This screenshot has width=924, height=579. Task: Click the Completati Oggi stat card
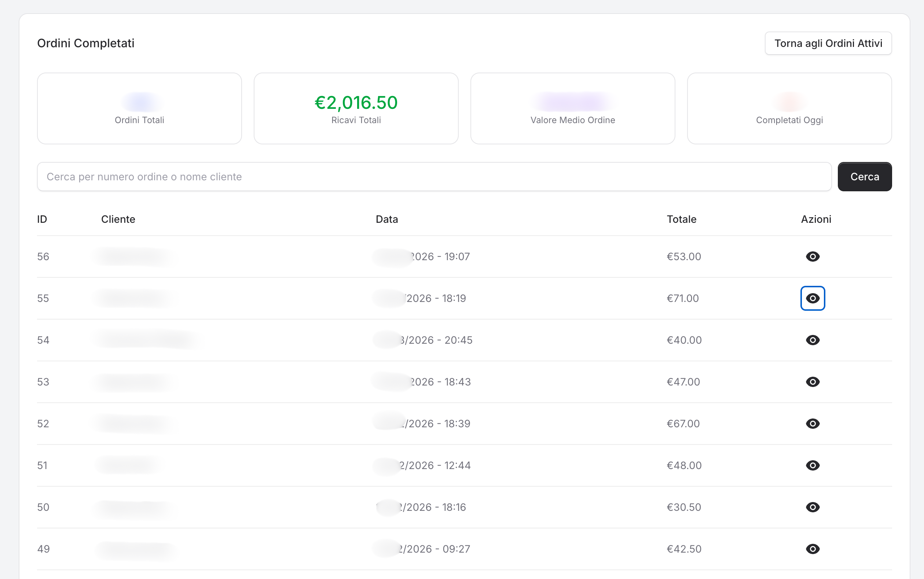789,108
